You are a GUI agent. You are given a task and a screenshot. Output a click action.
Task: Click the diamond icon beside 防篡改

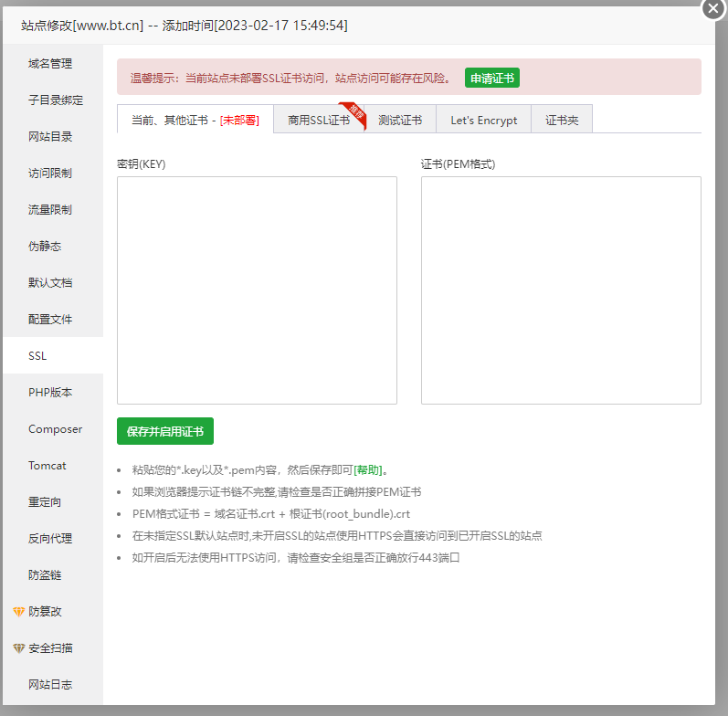coord(18,612)
